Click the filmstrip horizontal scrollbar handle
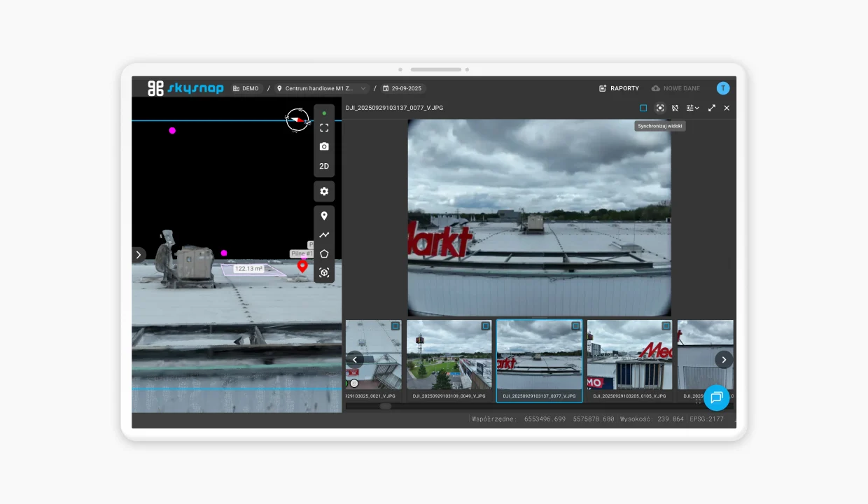868x504 pixels. pyautogui.click(x=386, y=406)
